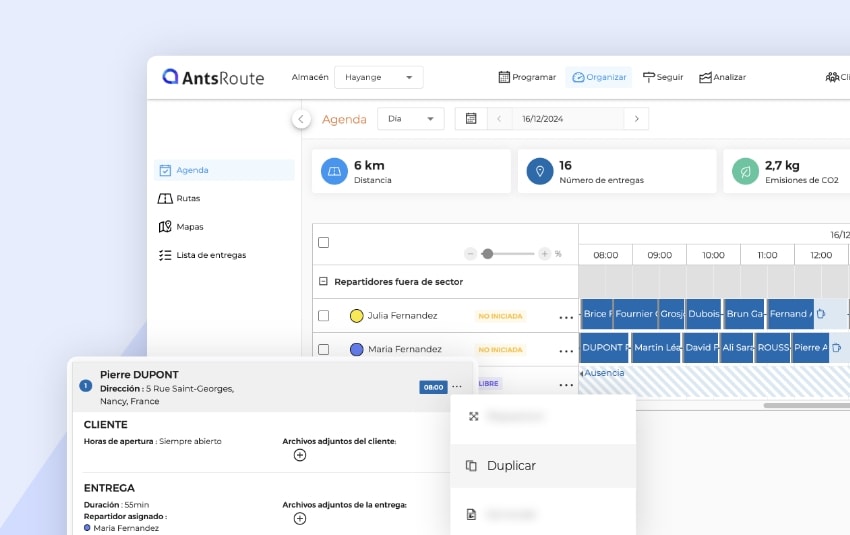The image size is (850, 535).
Task: Switch to the Programar tab
Action: coord(527,77)
